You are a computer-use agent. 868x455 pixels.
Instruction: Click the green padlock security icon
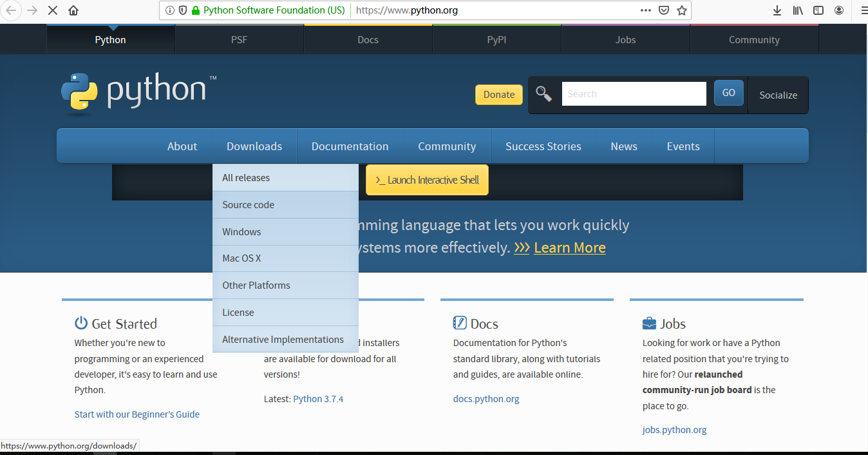[x=196, y=10]
